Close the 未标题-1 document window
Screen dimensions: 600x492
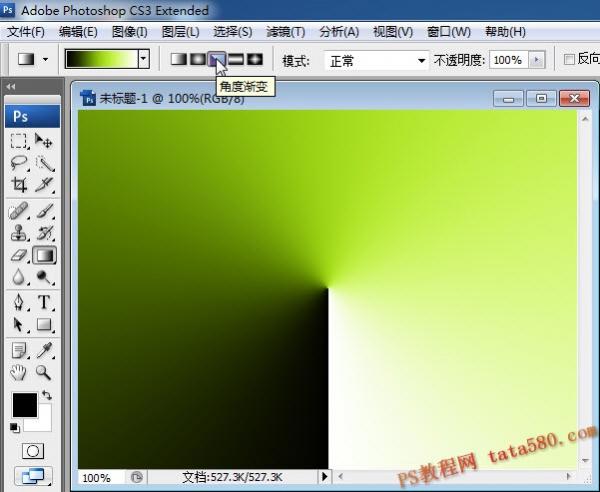(574, 99)
